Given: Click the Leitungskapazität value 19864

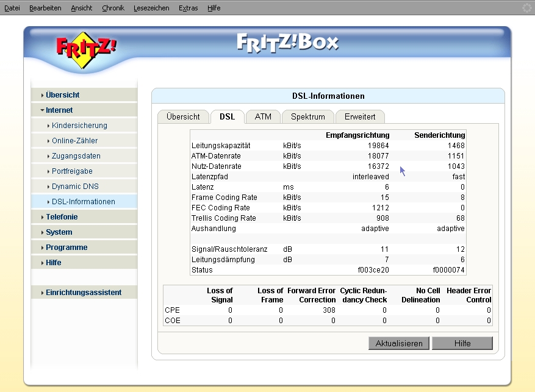Looking at the screenshot, I should pyautogui.click(x=378, y=146).
